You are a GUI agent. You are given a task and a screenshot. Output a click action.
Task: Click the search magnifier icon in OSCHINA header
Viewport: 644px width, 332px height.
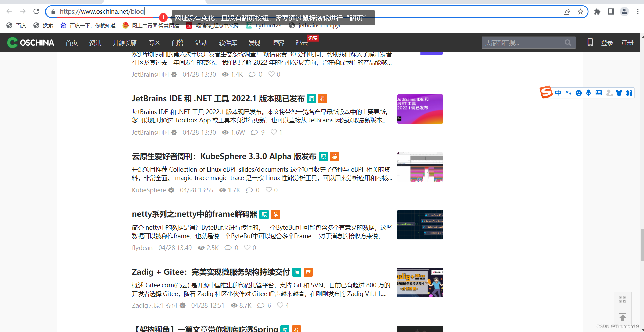coord(568,43)
